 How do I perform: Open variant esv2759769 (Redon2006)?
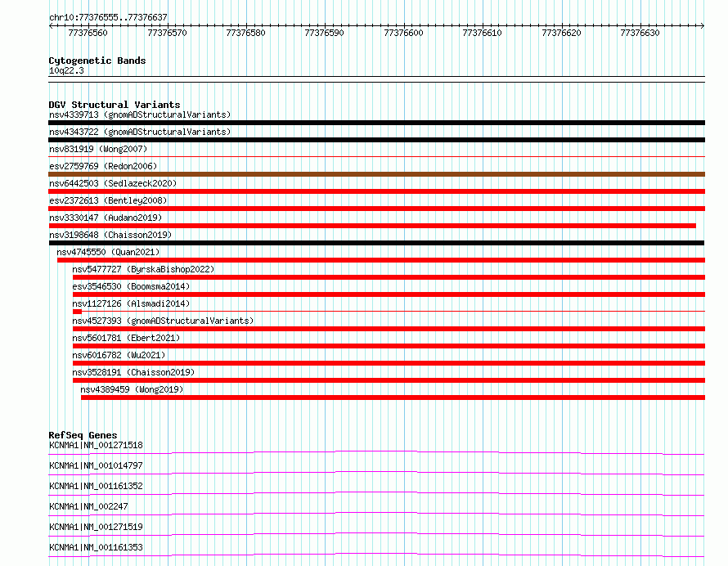(x=103, y=166)
